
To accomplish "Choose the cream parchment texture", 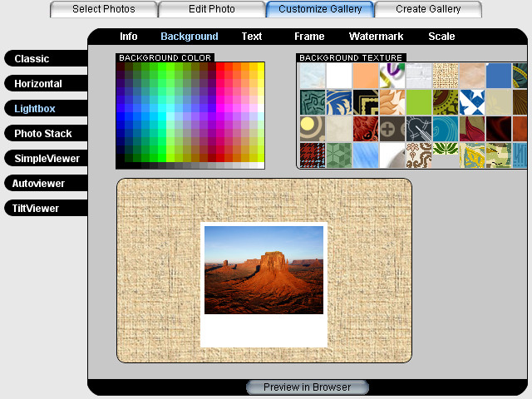I will pos(339,129).
